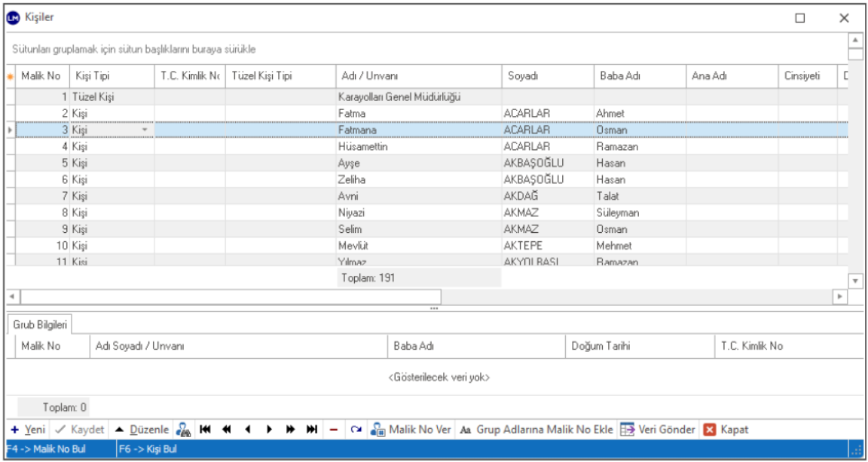The height and width of the screenshot is (462, 868).
Task: Go to the next record arrow
Action: [268, 430]
